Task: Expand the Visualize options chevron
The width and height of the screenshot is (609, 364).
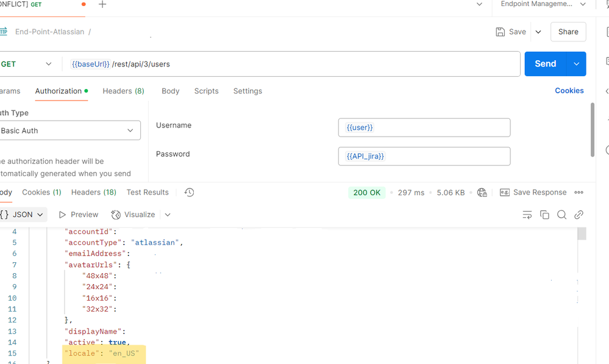Action: 168,215
